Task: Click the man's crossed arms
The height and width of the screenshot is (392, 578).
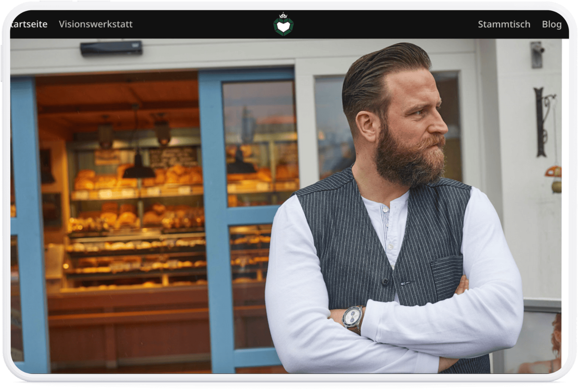Action: pyautogui.click(x=393, y=325)
